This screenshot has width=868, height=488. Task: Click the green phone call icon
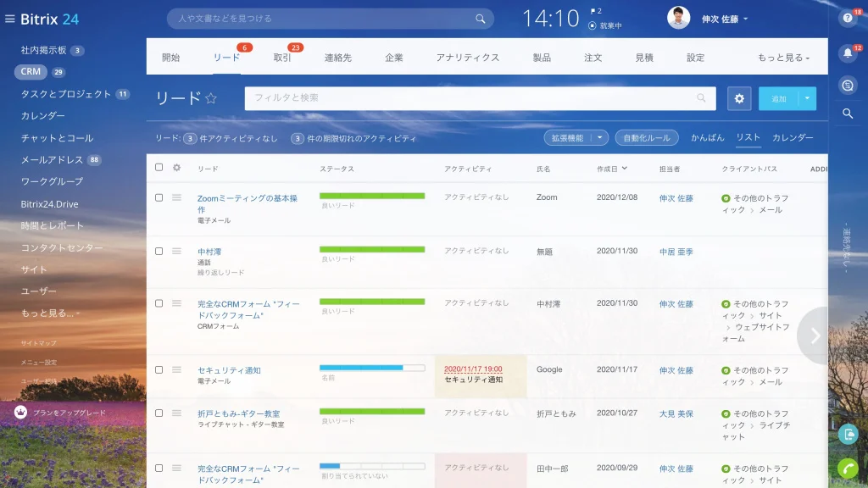coord(848,469)
